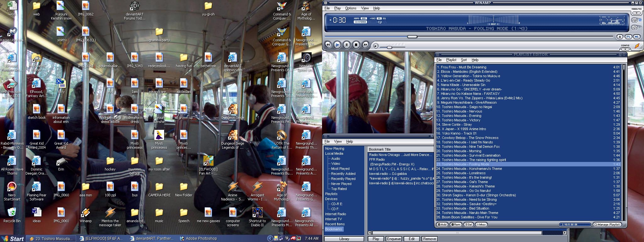
Task: Expand the VIDEO/VIS drawer
Action: [637, 13]
